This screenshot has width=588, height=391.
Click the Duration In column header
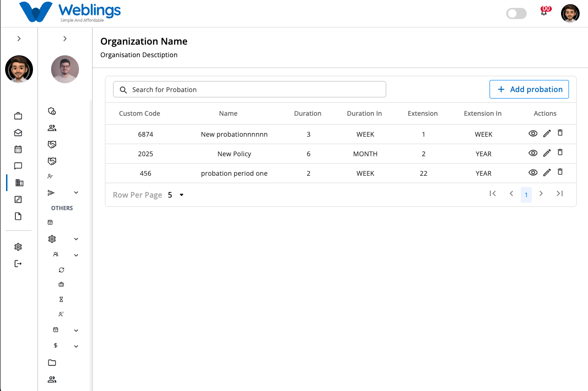[365, 113]
